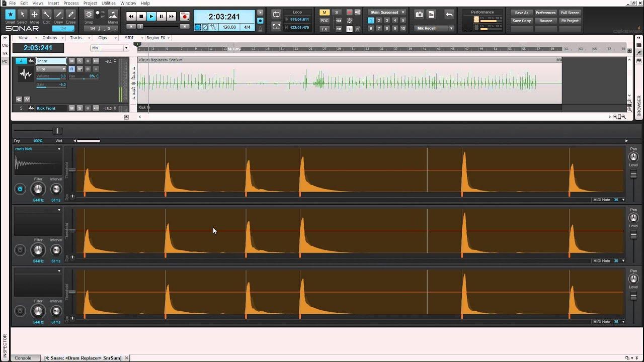Click the Full Screen button
The image size is (644, 362).
[x=570, y=13]
